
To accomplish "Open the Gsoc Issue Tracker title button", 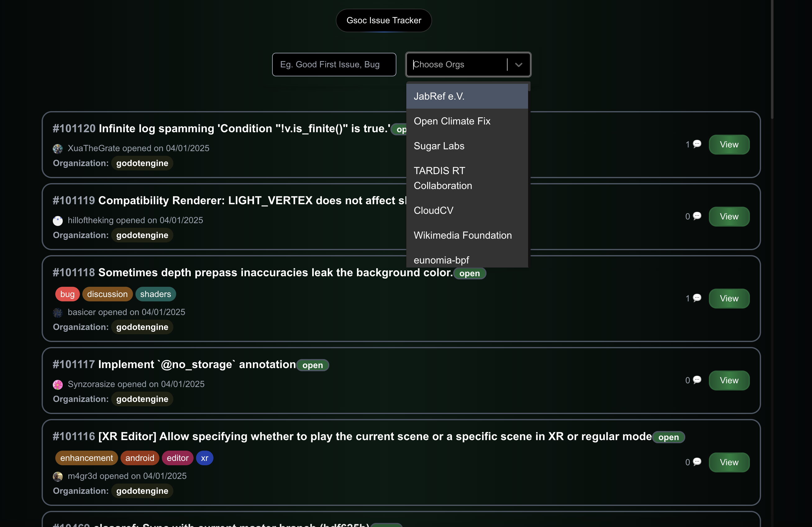I will [x=384, y=20].
